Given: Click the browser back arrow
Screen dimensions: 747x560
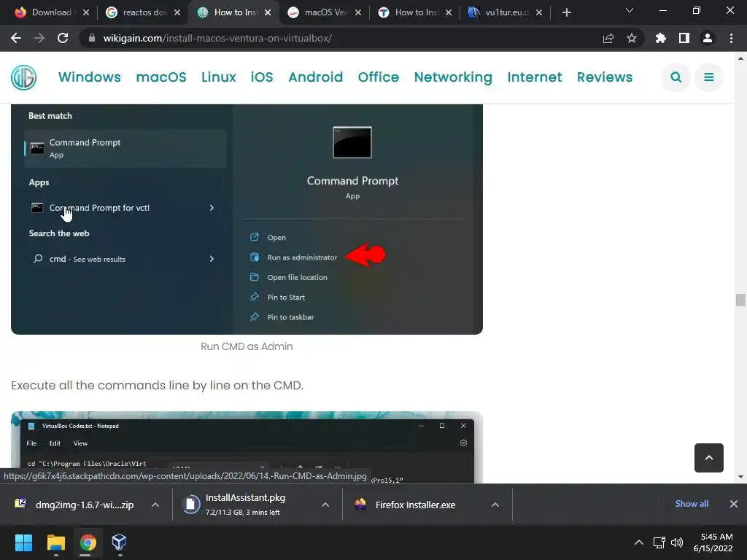Looking at the screenshot, I should [16, 38].
